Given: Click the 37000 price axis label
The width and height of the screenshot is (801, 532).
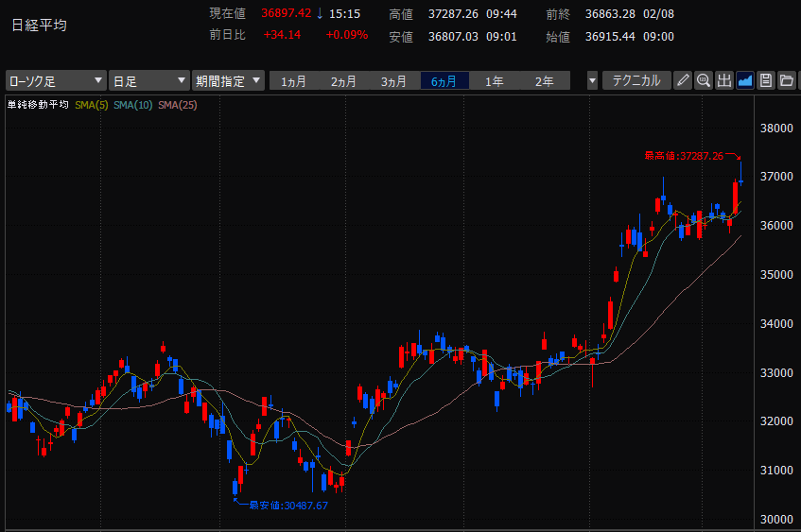Looking at the screenshot, I should pyautogui.click(x=776, y=177).
